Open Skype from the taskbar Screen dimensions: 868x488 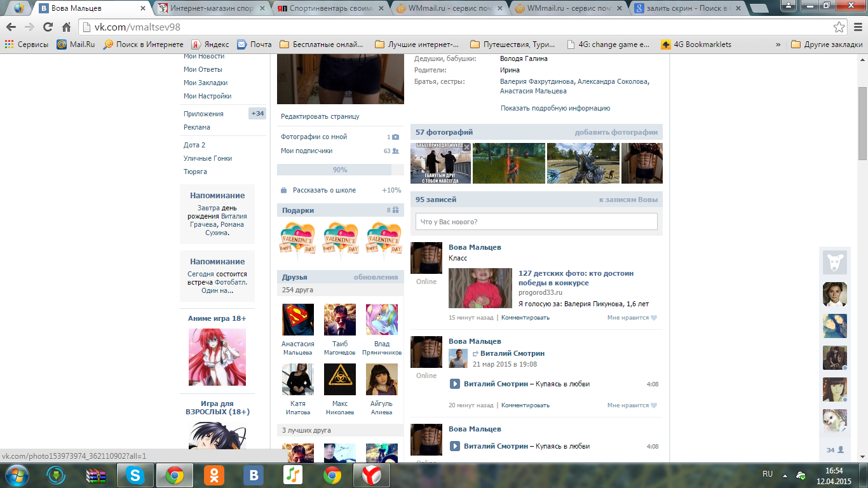[135, 475]
